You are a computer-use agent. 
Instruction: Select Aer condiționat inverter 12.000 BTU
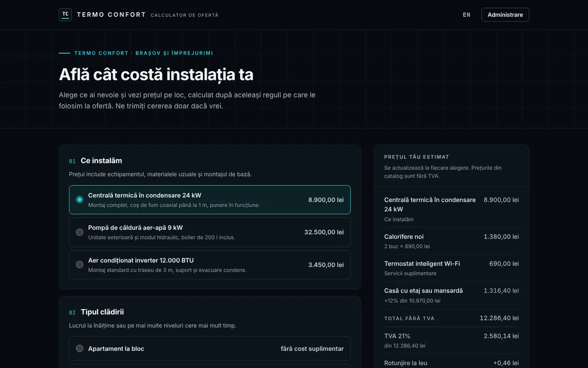coord(210,265)
